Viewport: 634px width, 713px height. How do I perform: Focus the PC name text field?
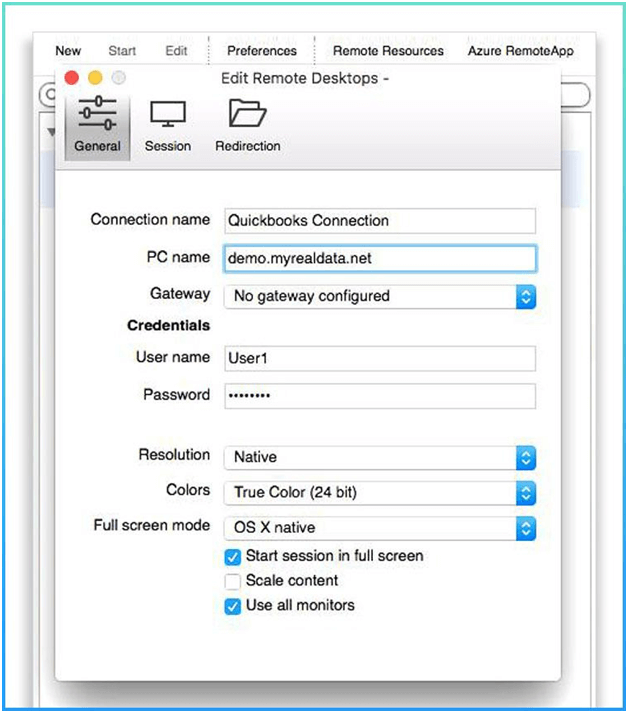click(380, 258)
